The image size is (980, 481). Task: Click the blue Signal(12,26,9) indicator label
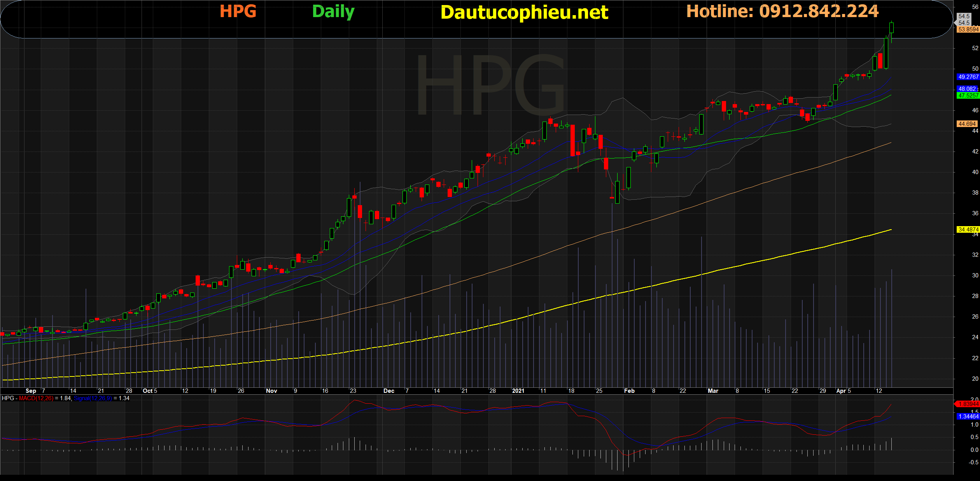pyautogui.click(x=93, y=398)
